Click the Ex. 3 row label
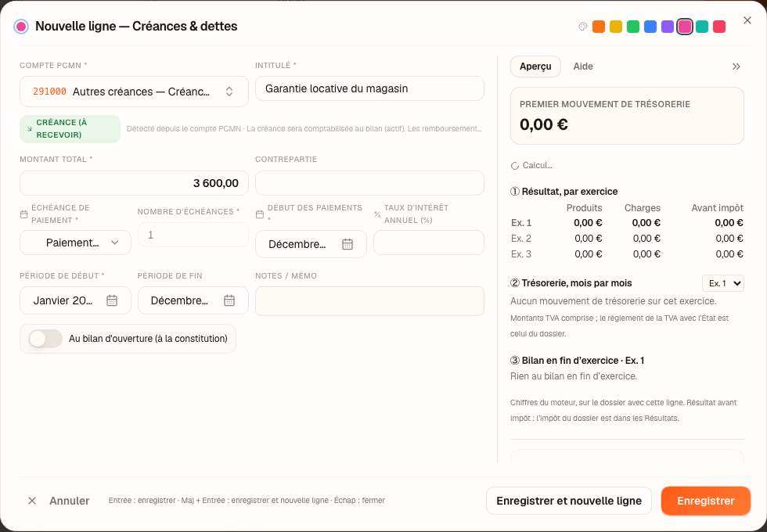767x532 pixels. [521, 253]
